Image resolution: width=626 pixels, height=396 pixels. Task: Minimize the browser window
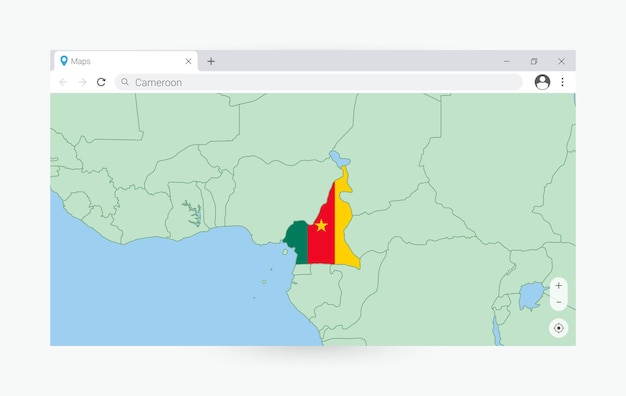[x=507, y=61]
